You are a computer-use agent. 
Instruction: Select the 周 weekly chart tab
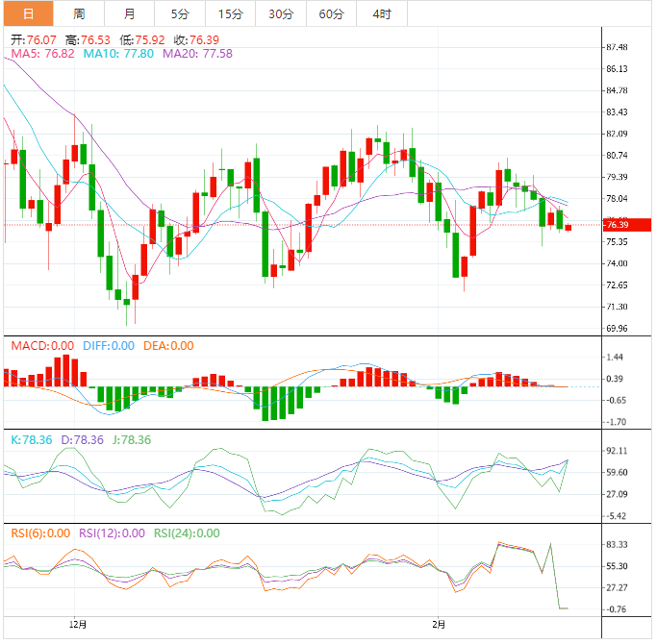point(79,13)
